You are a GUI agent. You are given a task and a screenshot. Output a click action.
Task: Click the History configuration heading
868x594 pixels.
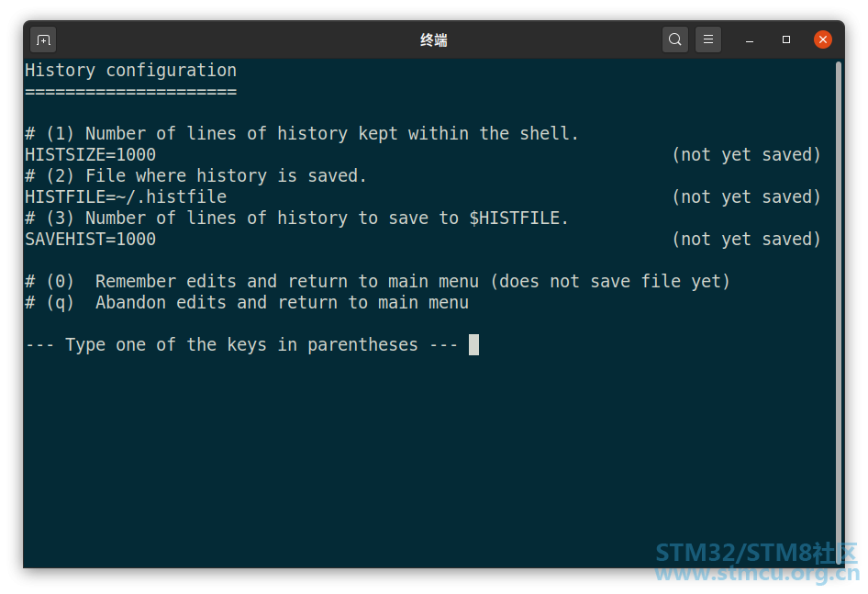coord(130,71)
